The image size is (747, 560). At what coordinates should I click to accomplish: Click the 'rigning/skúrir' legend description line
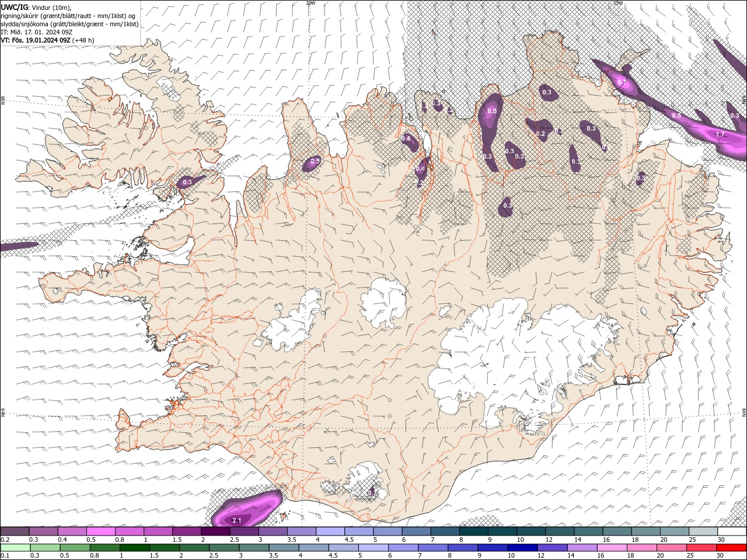[x=69, y=16]
